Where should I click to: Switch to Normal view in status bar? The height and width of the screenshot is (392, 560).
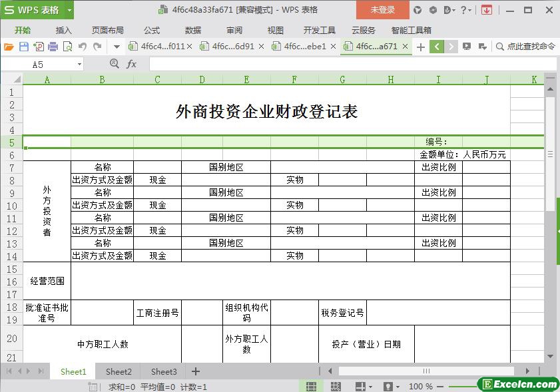[312, 386]
